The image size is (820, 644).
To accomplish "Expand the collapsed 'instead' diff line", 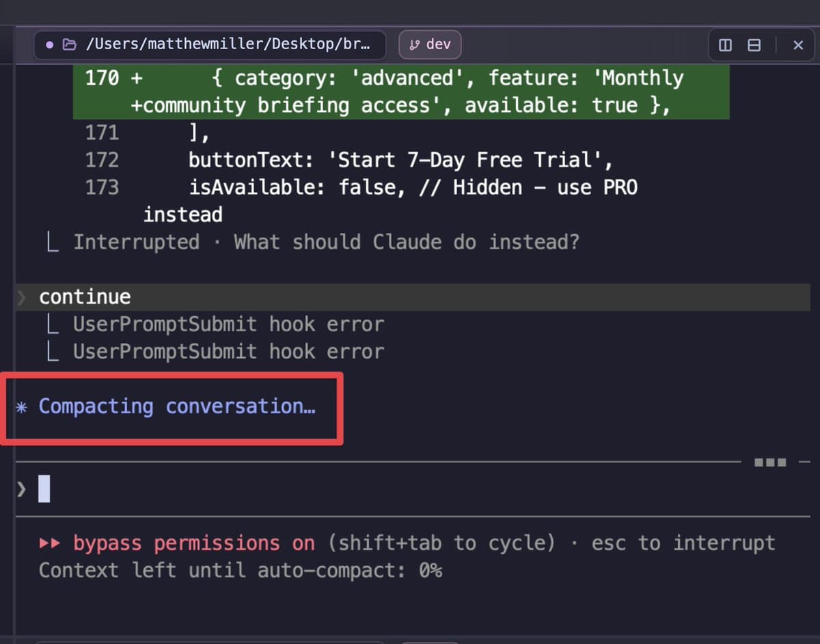I will pyautogui.click(x=182, y=214).
